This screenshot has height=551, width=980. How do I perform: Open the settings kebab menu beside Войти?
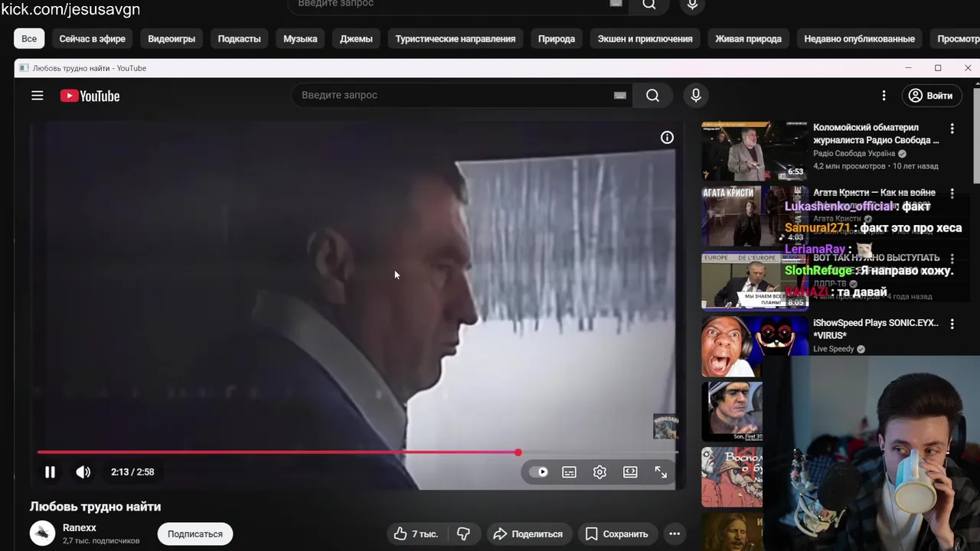tap(884, 96)
